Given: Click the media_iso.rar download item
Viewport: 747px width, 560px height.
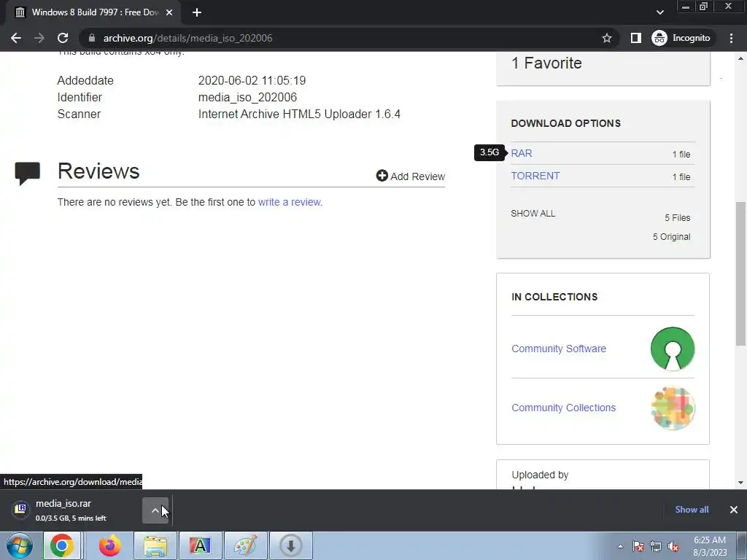Looking at the screenshot, I should click(71, 510).
